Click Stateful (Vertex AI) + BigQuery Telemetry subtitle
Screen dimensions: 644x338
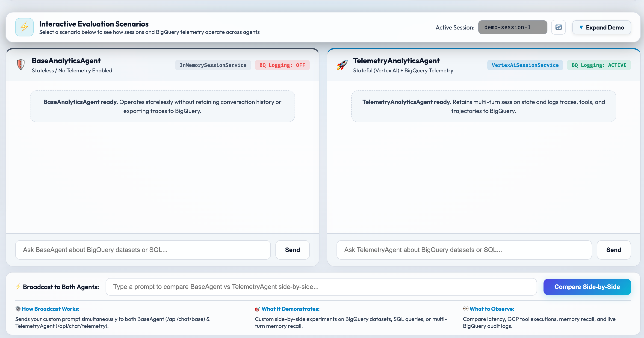403,71
